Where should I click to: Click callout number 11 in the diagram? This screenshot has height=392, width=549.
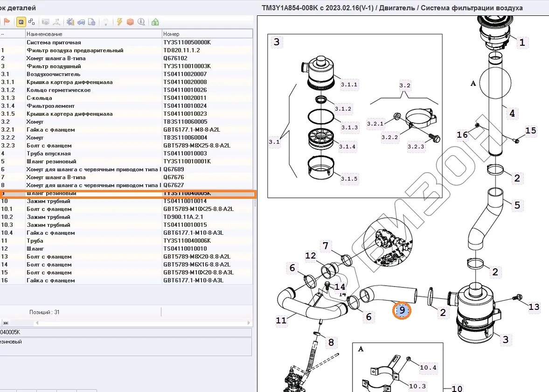281,321
